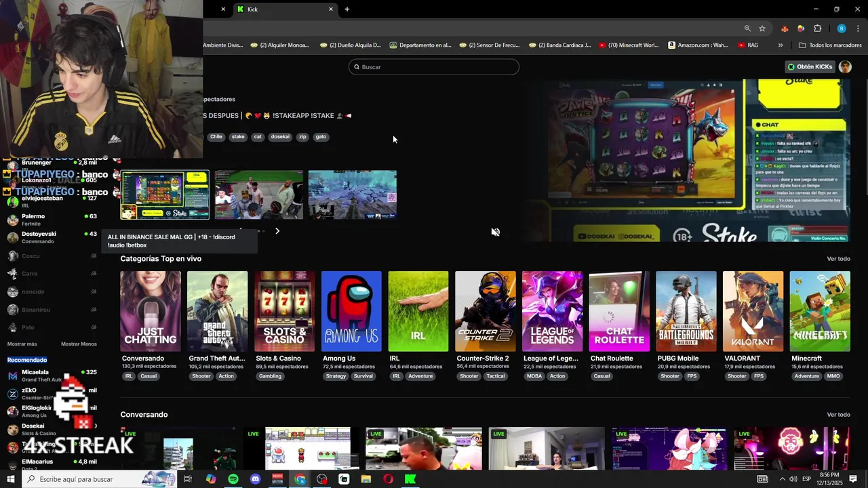868x488 pixels.
Task: Unmute the featured stream preview
Action: click(496, 232)
